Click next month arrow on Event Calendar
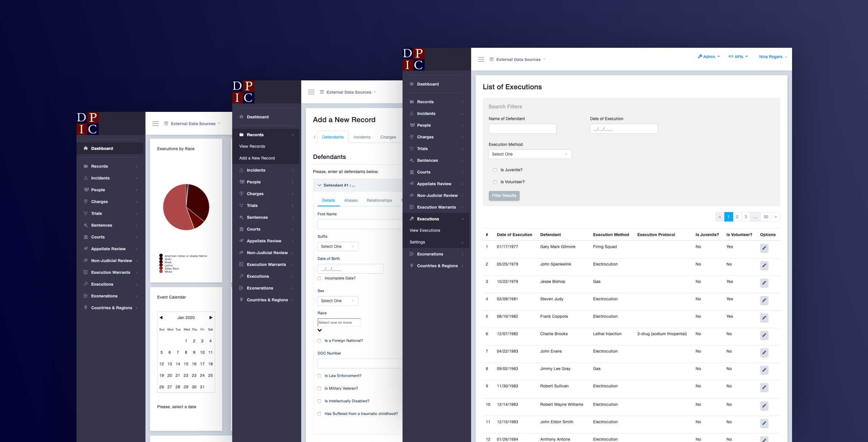 point(210,317)
